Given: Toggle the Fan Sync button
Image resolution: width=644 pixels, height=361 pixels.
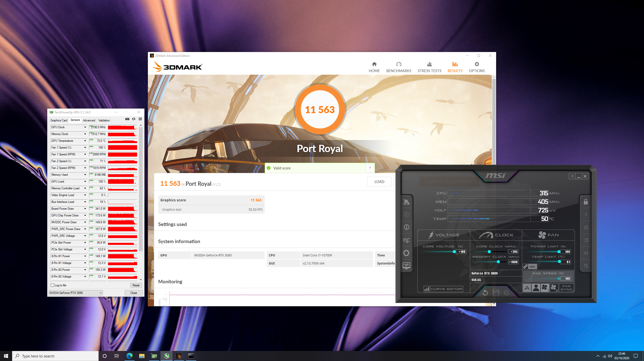Looking at the screenshot, I should tap(566, 288).
